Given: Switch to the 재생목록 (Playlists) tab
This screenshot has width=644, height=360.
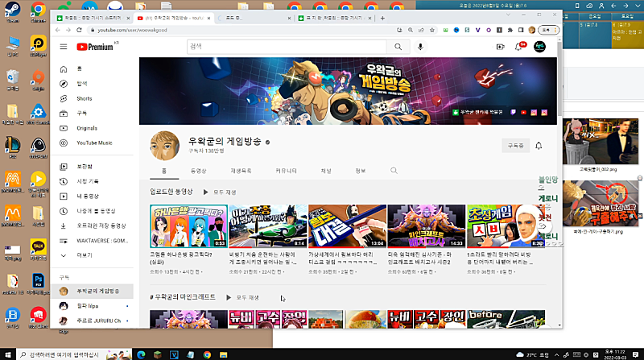Looking at the screenshot, I should pos(241,171).
